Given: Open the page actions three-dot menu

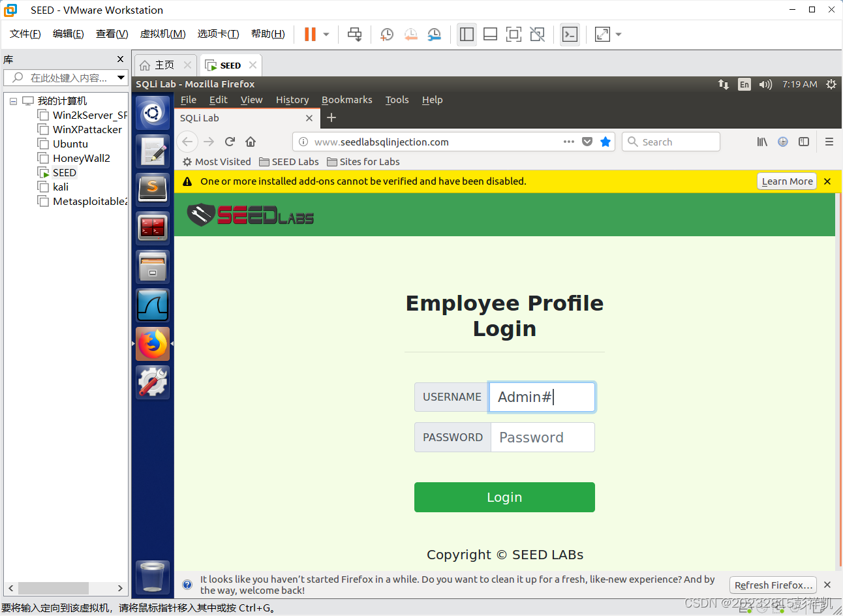Looking at the screenshot, I should point(569,142).
